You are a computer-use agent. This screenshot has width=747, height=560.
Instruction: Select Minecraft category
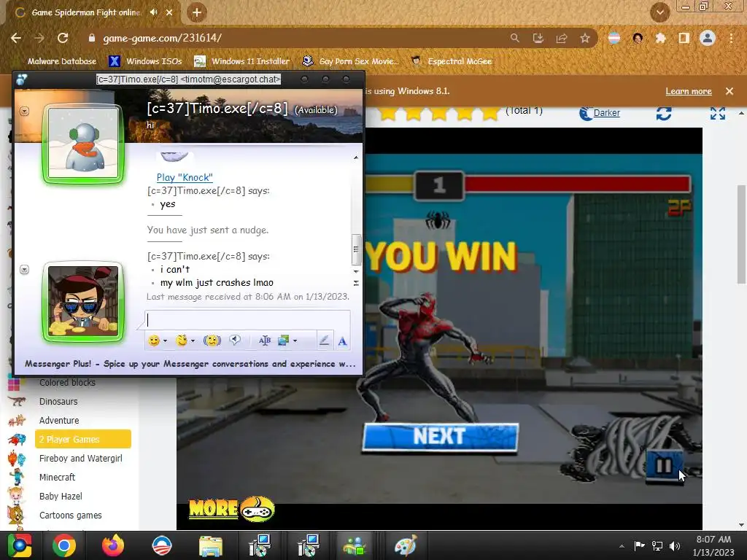57,477
